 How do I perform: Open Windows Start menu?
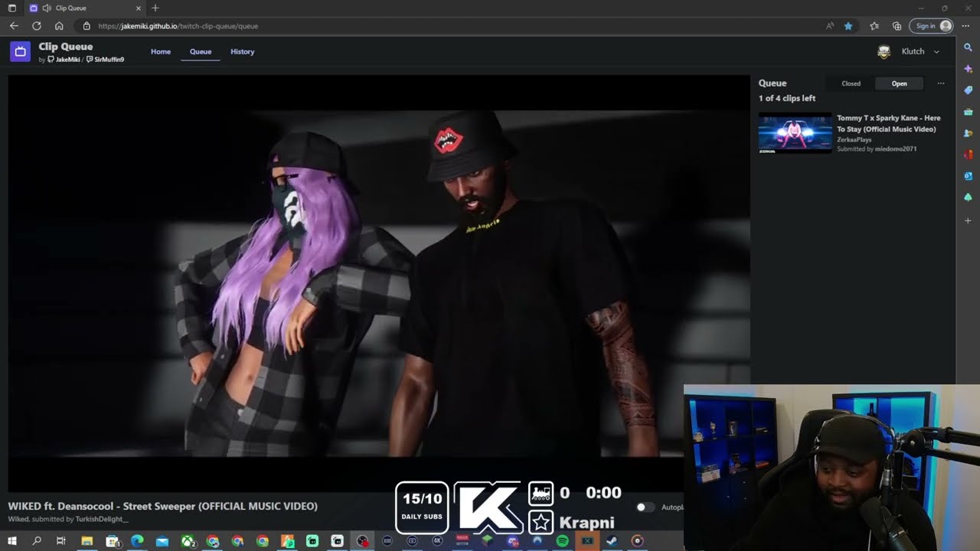pyautogui.click(x=11, y=541)
